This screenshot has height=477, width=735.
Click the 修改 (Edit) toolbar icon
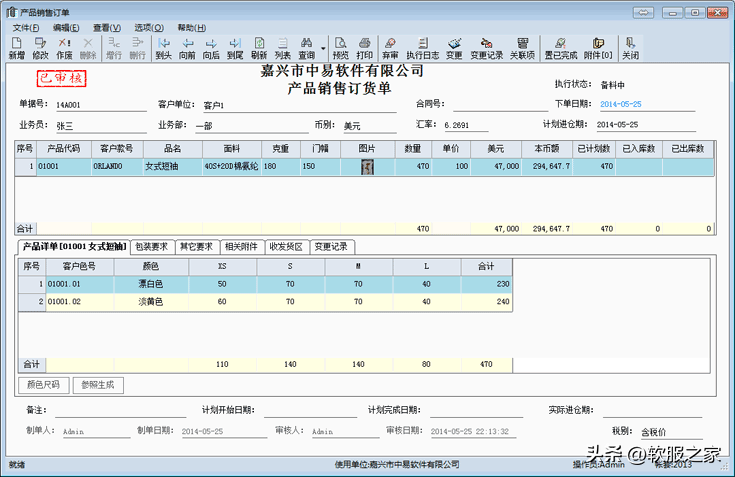[40, 48]
